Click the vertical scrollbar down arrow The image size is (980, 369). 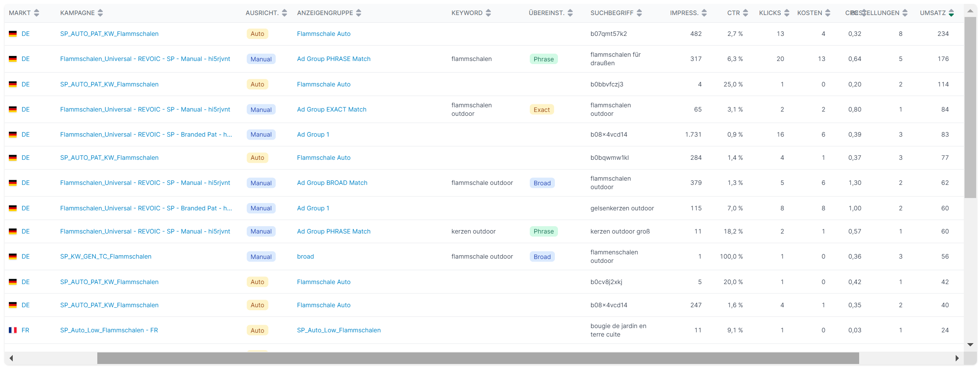coord(970,345)
